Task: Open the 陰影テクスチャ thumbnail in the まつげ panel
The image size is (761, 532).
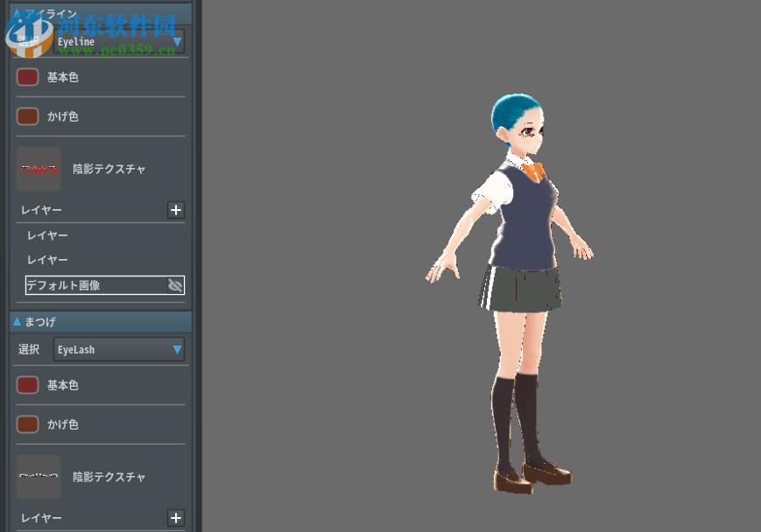Action: point(39,476)
